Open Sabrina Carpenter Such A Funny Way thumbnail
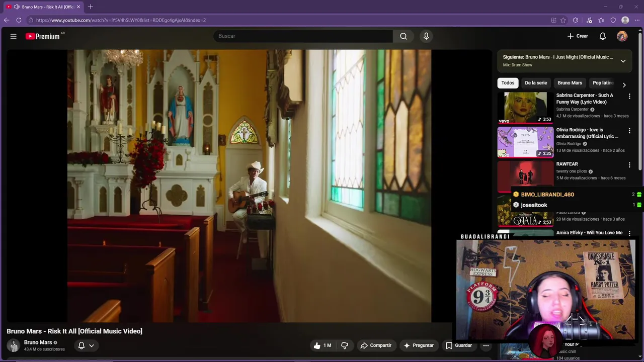 point(525,108)
